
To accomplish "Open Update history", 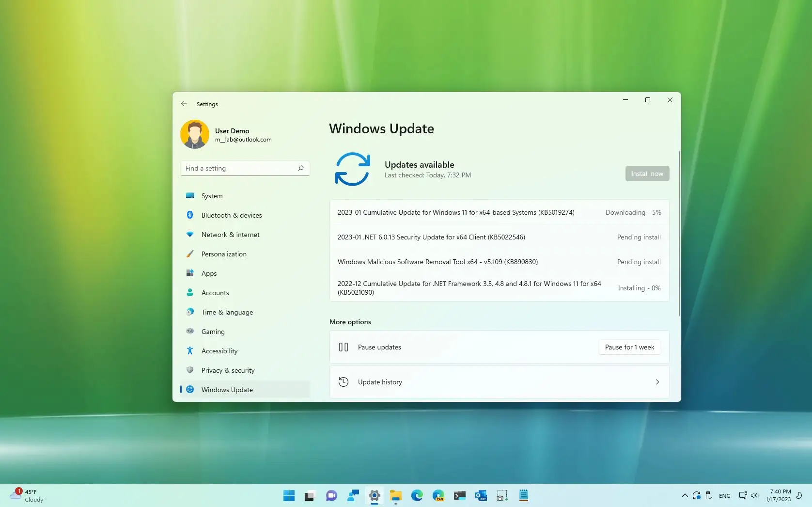I will pyautogui.click(x=499, y=382).
